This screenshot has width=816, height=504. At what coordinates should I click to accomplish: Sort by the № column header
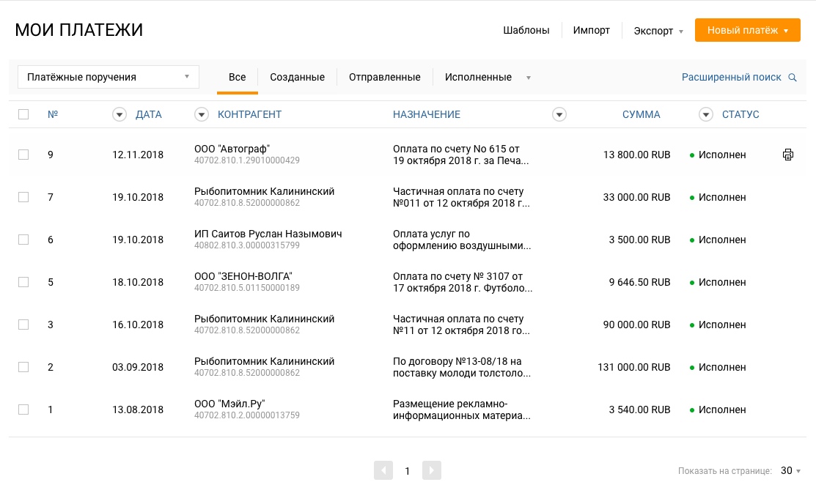coord(53,114)
